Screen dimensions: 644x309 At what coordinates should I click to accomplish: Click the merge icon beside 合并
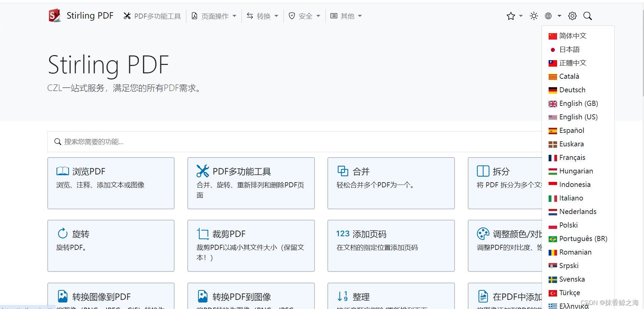coord(343,171)
